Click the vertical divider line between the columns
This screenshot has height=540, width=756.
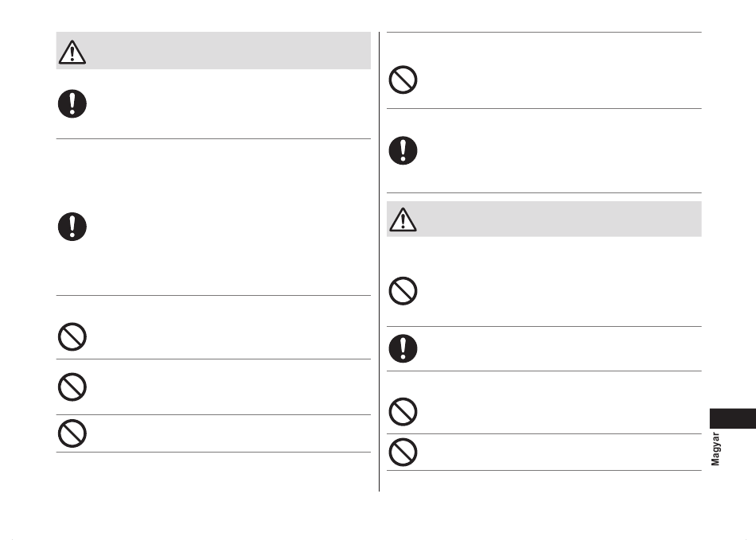(x=379, y=262)
